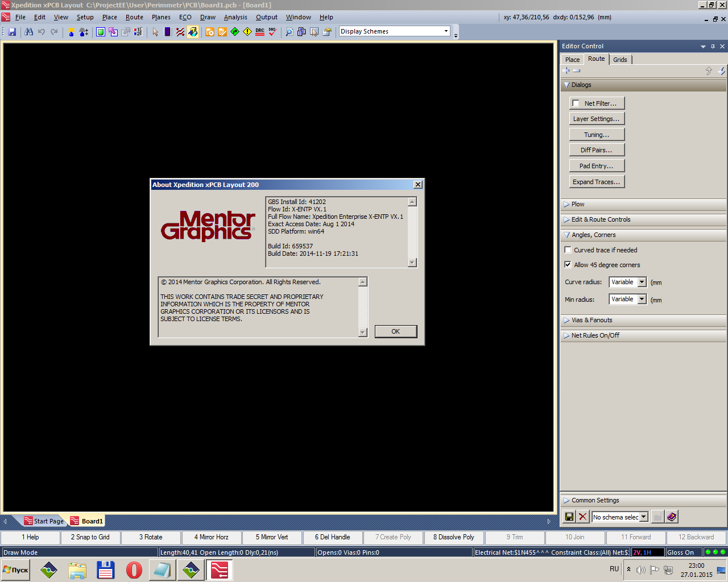Expand Net Rules On/Off section
The width and height of the screenshot is (728, 582).
(x=643, y=335)
